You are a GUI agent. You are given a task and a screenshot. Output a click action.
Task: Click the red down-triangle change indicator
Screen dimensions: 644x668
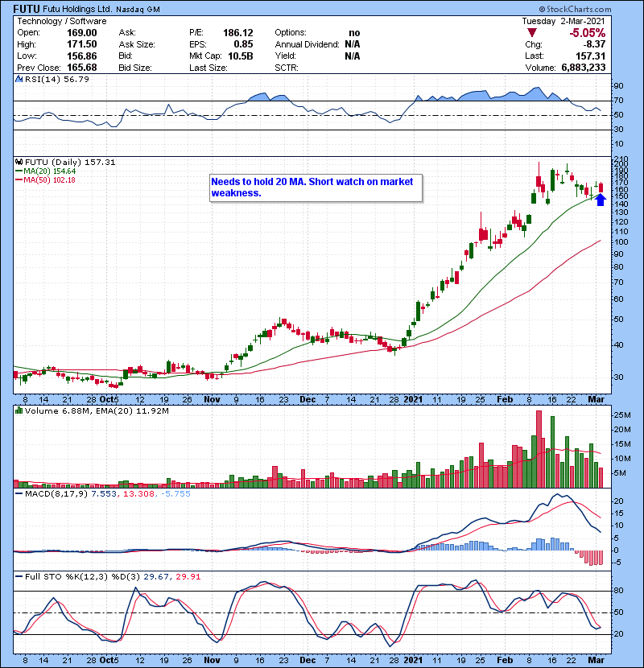click(531, 32)
